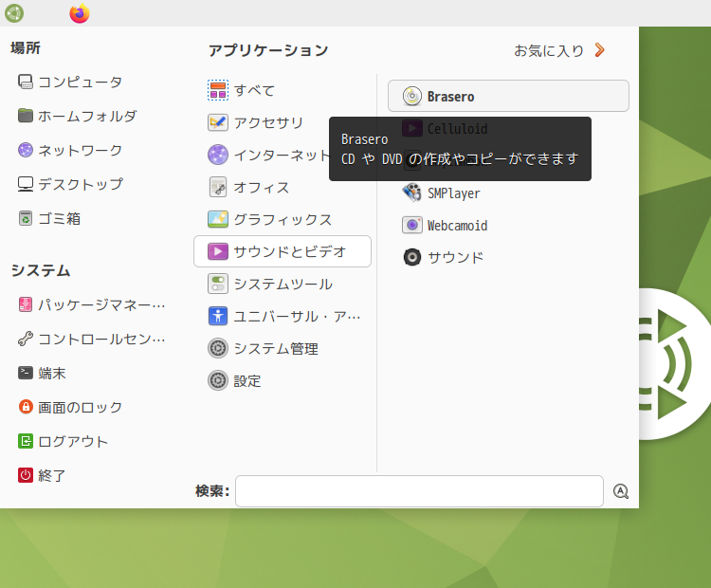
Task: Launch パッケージマネージャ
Action: 92,304
